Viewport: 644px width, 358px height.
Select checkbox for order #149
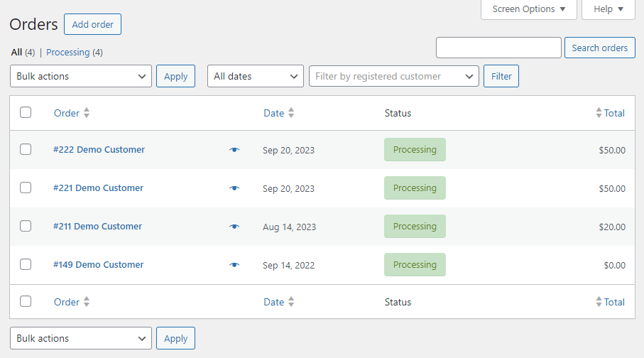[x=26, y=264]
